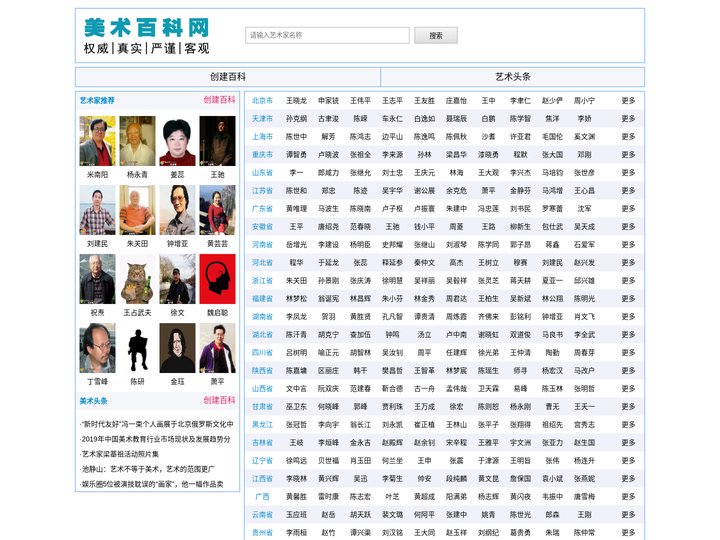Select the 广东省 region link
The image size is (720, 540).
tap(262, 208)
